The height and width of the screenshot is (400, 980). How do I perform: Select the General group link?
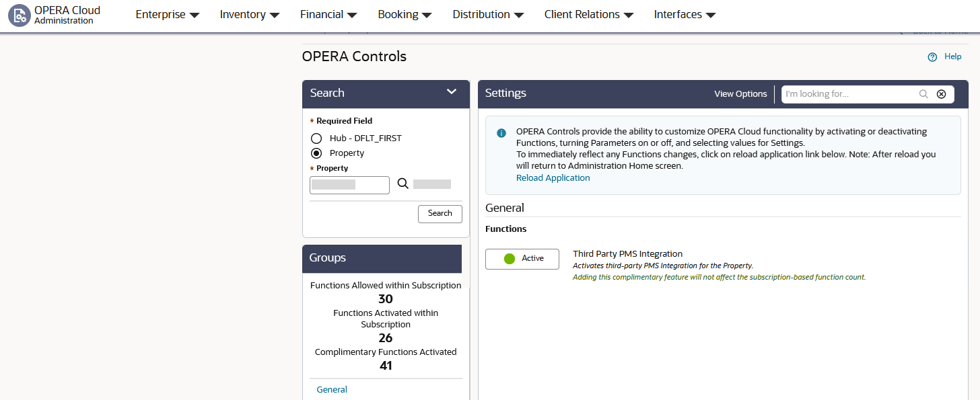click(332, 390)
